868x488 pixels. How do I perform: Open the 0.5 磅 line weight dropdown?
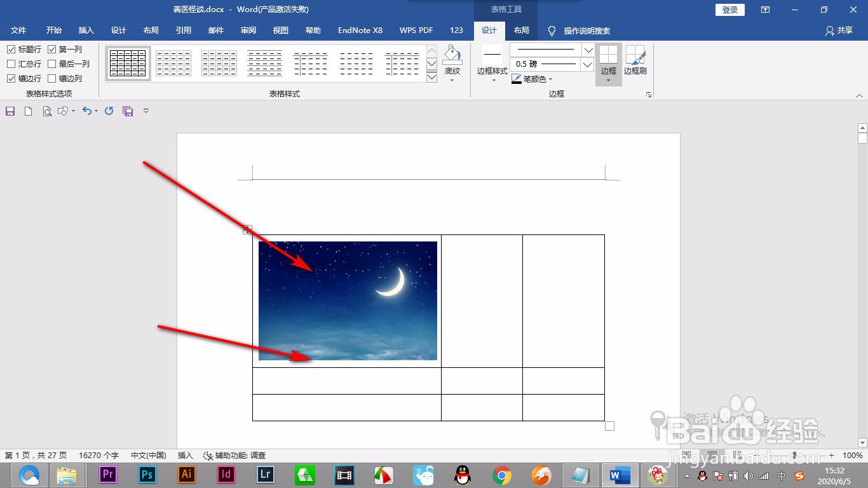(588, 64)
